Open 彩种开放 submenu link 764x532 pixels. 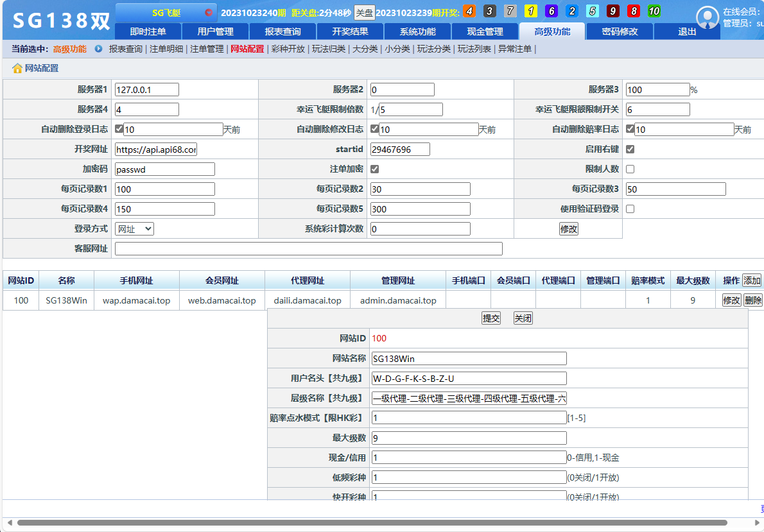[288, 49]
